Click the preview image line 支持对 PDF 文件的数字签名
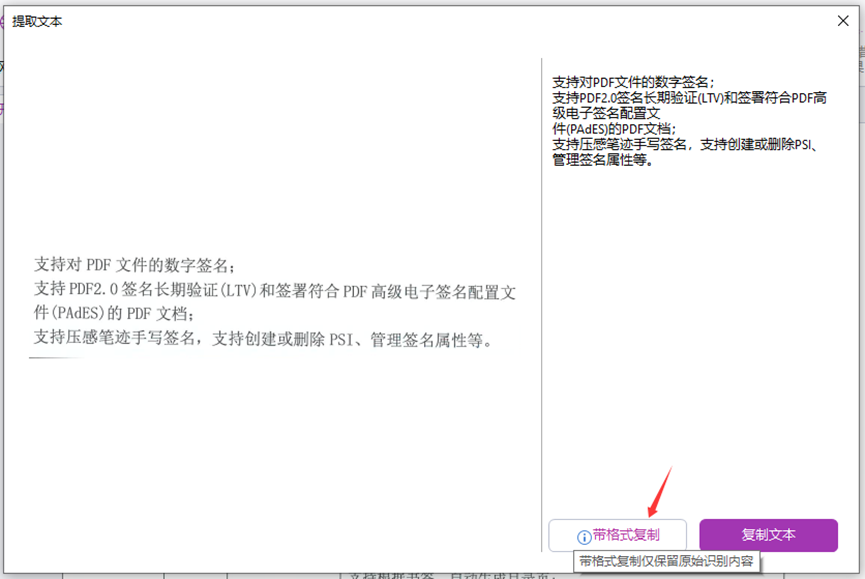Image resolution: width=865 pixels, height=579 pixels. (x=135, y=265)
